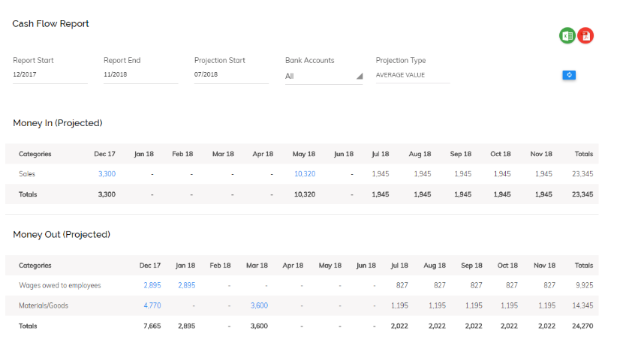Image resolution: width=617 pixels, height=364 pixels.
Task: Select the Wages owed to employees row
Action: coord(302,285)
